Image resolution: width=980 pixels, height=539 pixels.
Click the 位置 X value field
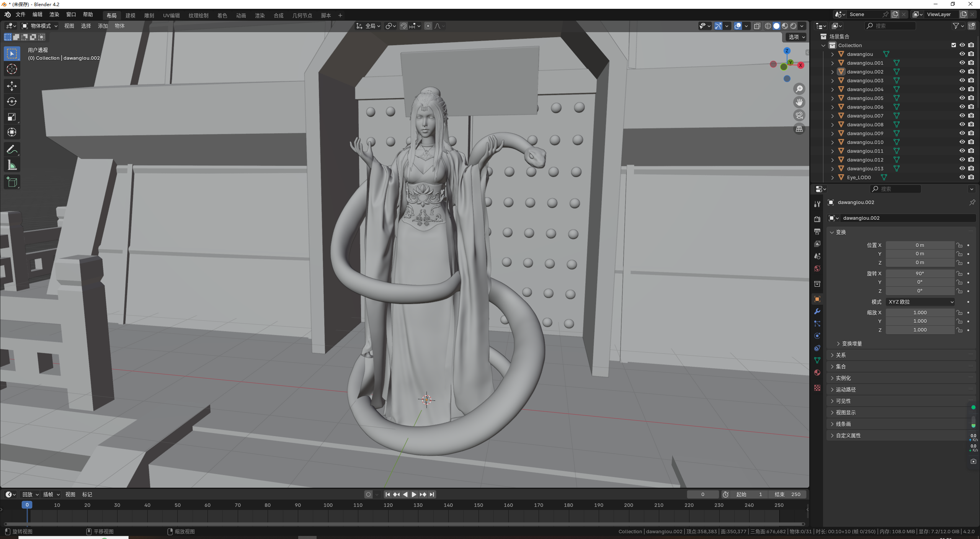coord(920,245)
